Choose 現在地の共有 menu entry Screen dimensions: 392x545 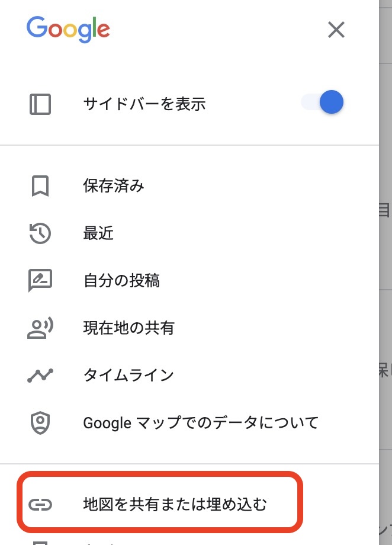128,328
